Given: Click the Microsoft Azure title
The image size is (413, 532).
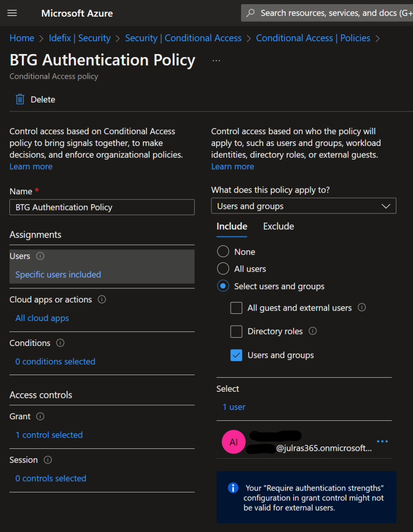Looking at the screenshot, I should coord(77,13).
